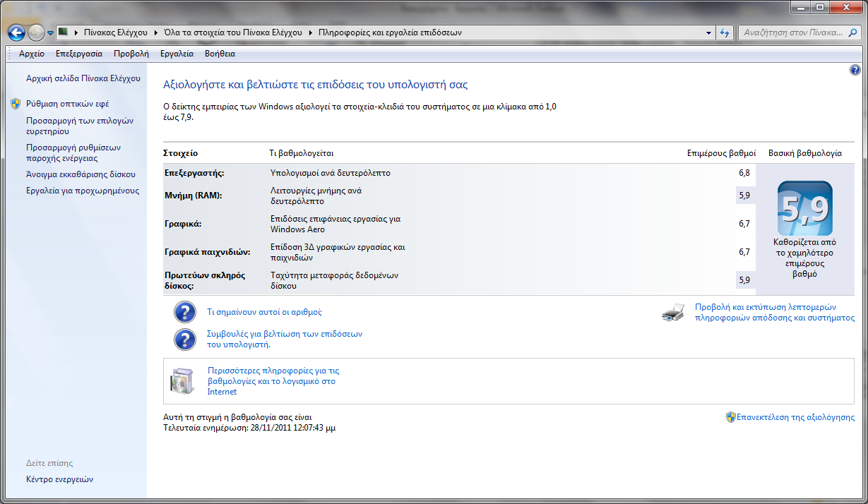Expand arrow after Όλα τα στοιχεία του Πίνακα Ελέγχου

click(310, 32)
